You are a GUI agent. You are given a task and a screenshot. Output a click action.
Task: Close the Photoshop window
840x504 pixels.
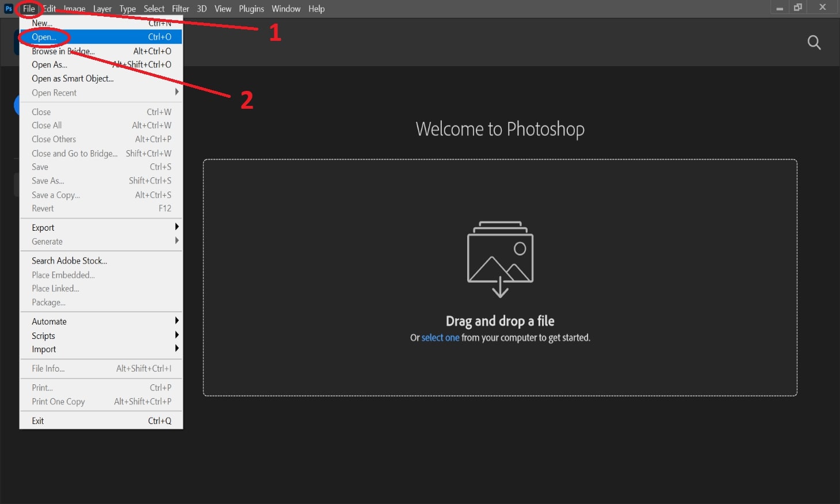point(823,7)
